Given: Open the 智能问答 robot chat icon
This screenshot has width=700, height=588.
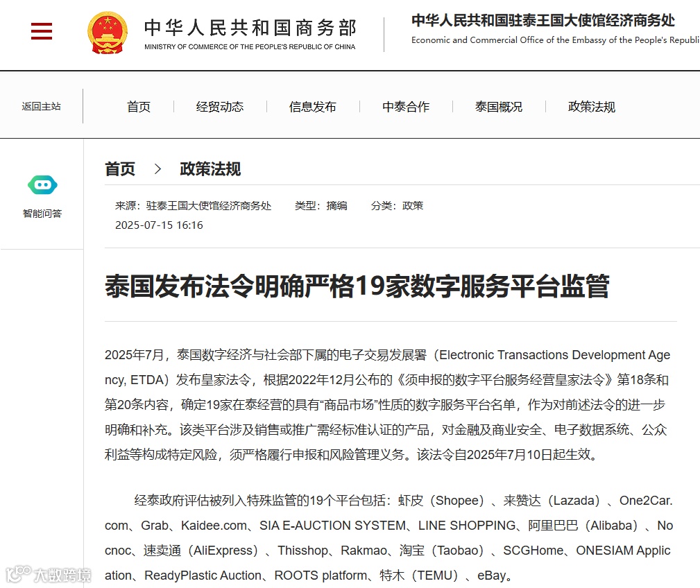Looking at the screenshot, I should tap(42, 184).
